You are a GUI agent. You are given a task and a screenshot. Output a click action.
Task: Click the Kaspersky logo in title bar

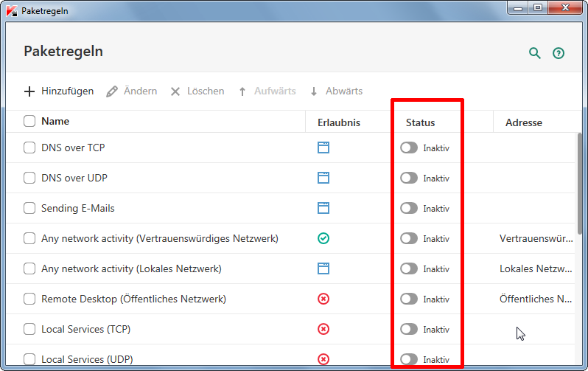(x=12, y=11)
